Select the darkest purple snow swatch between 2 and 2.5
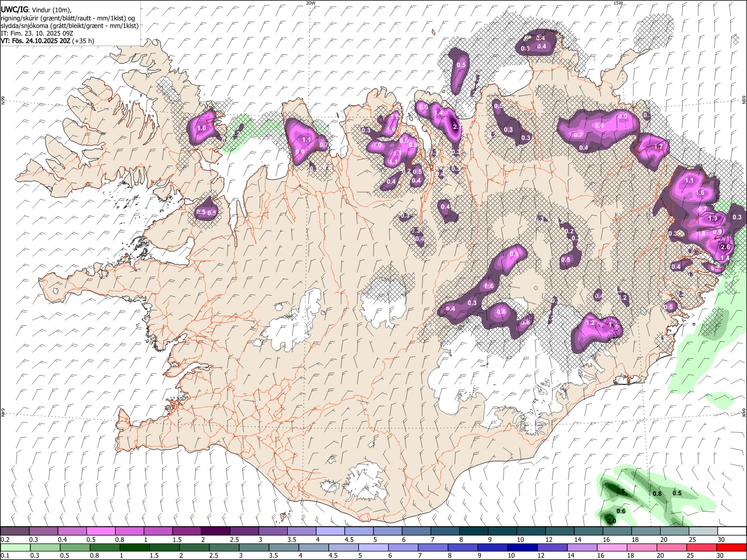This screenshot has height=560, width=747. pos(215,531)
